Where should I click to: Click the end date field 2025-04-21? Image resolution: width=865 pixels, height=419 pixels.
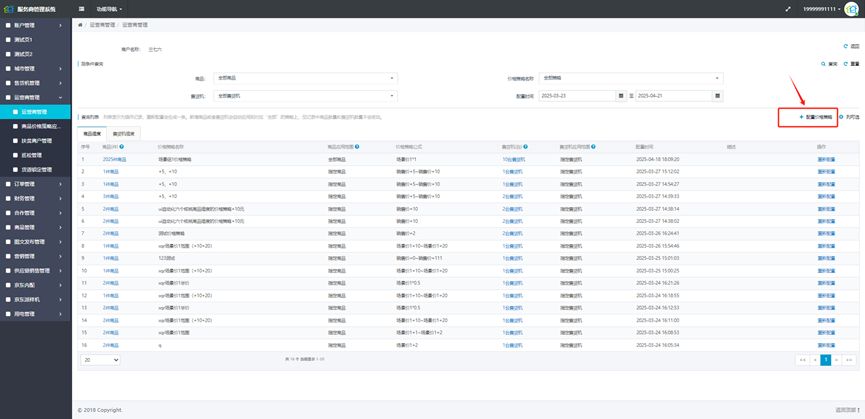point(674,96)
